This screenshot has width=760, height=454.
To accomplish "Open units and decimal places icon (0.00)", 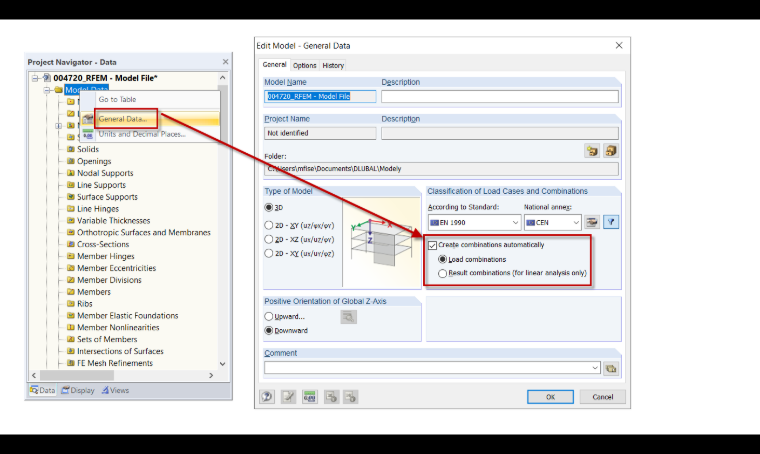I will click(310, 397).
